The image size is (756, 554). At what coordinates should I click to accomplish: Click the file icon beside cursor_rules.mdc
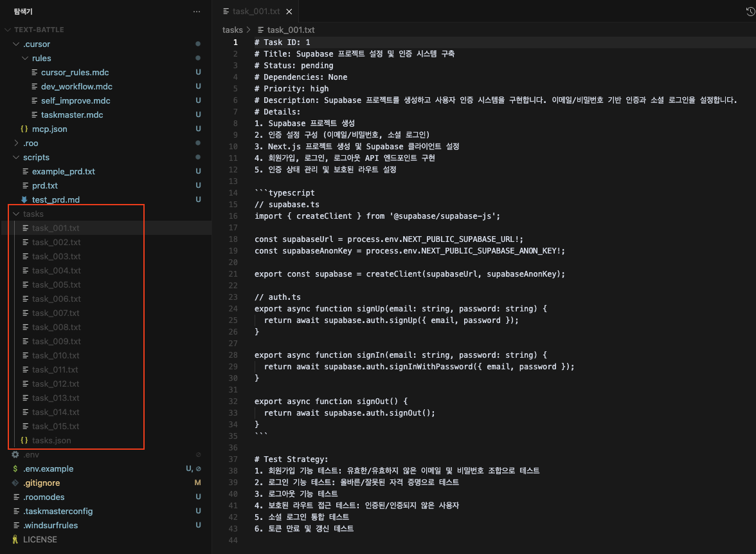pyautogui.click(x=35, y=72)
